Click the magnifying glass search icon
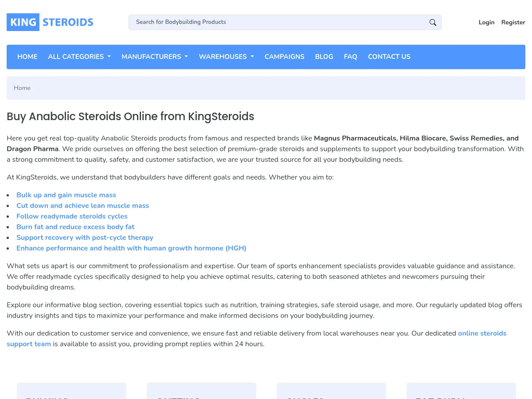 433,23
